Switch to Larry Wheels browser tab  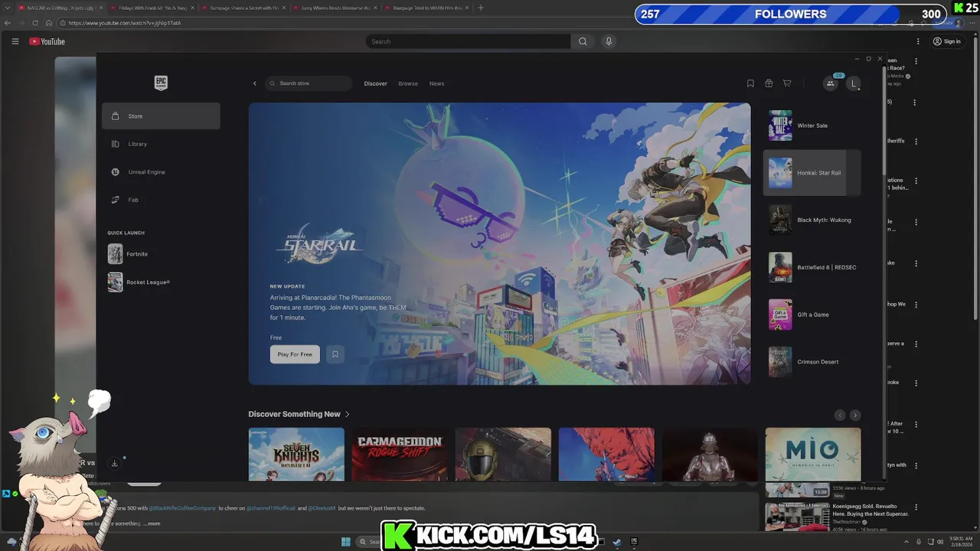point(335,8)
